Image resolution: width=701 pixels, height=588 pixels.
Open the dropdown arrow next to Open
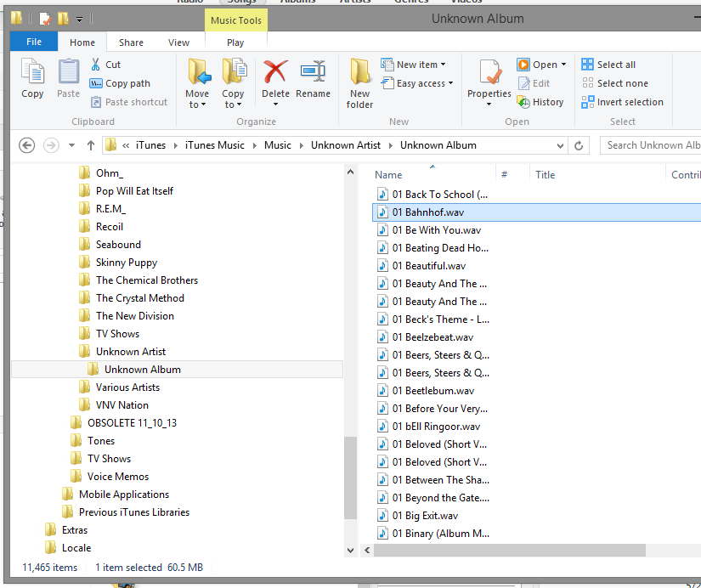pos(563,65)
